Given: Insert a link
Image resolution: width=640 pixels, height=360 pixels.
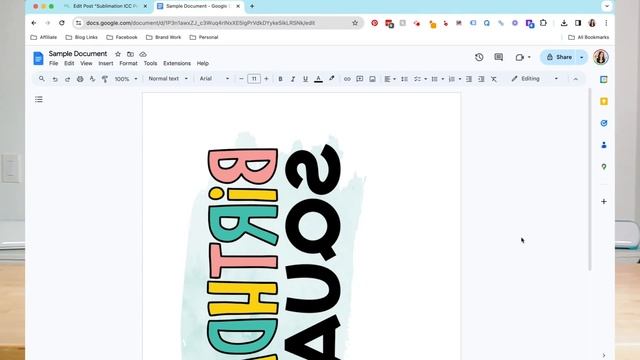Looking at the screenshot, I should click(347, 79).
